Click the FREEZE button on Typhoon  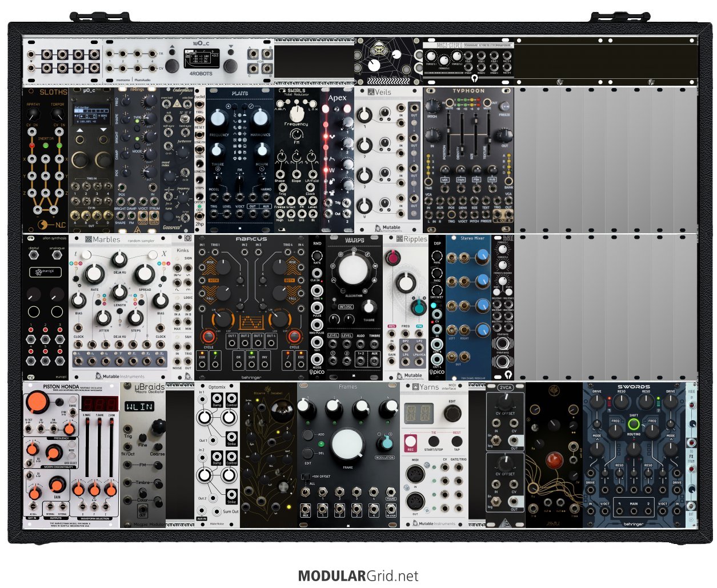point(504,106)
